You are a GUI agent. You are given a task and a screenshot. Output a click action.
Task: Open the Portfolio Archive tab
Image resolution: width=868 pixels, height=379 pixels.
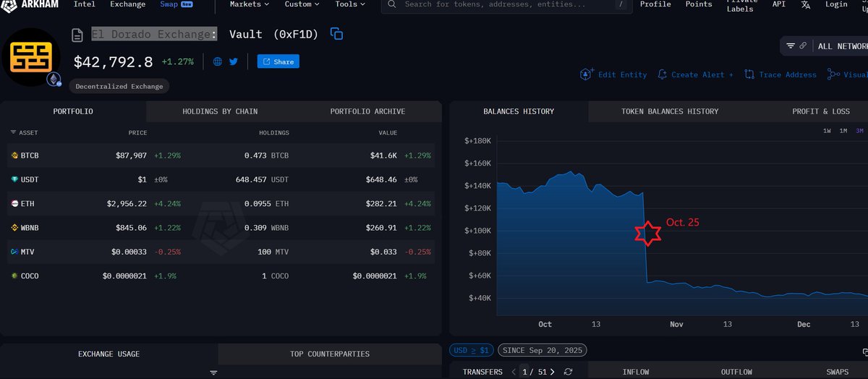[367, 111]
